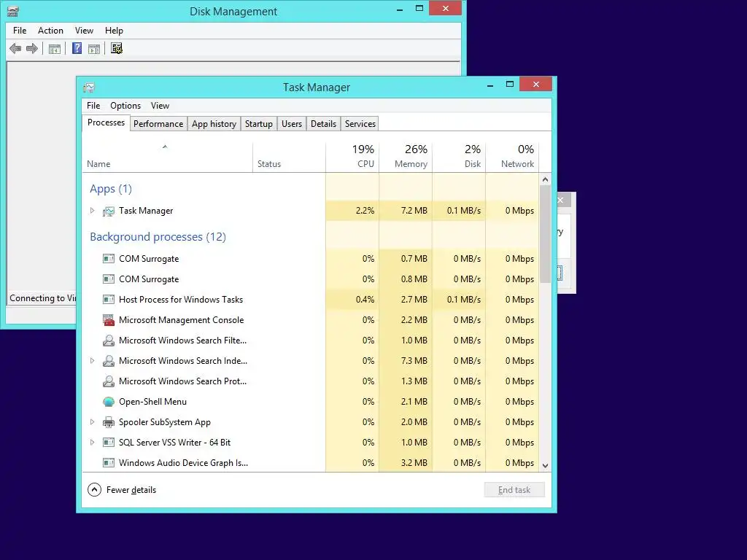Maximize the Task Manager window
This screenshot has width=747, height=560.
pos(510,85)
